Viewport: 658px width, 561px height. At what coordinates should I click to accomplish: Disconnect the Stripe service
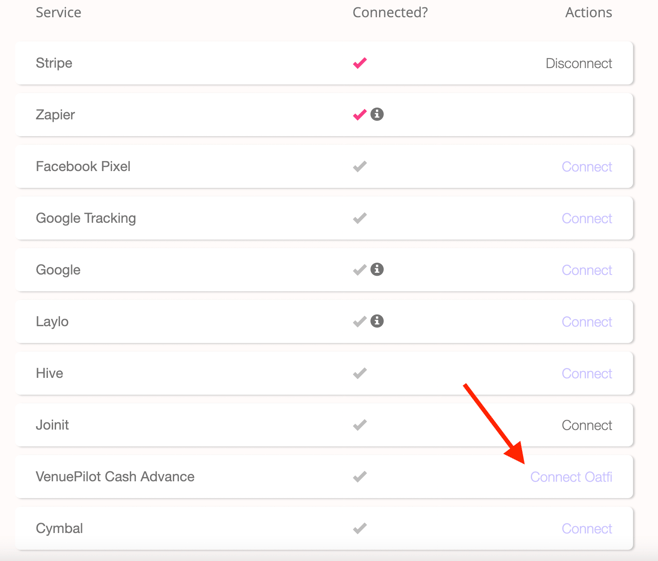click(579, 63)
